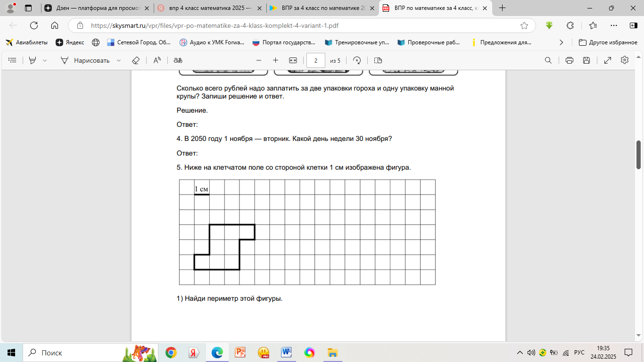Show hidden system tray icons

520,353
